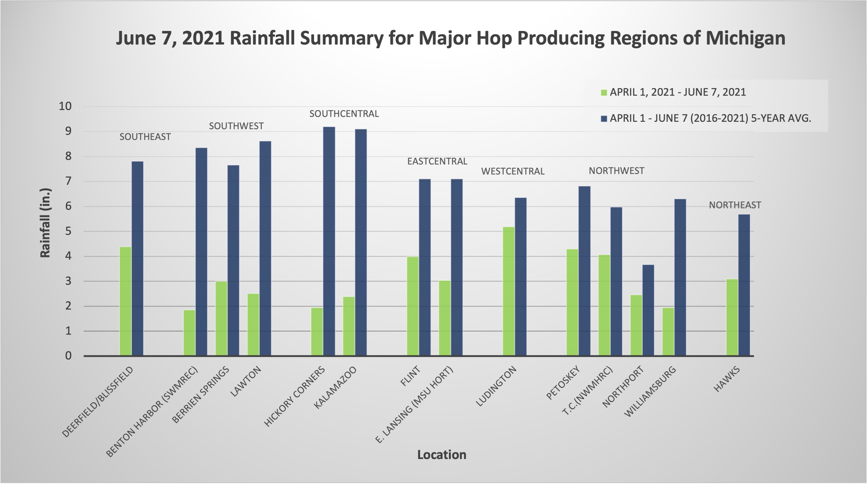The image size is (868, 484).
Task: Select the SOUTHEAST region label
Action: 145,137
